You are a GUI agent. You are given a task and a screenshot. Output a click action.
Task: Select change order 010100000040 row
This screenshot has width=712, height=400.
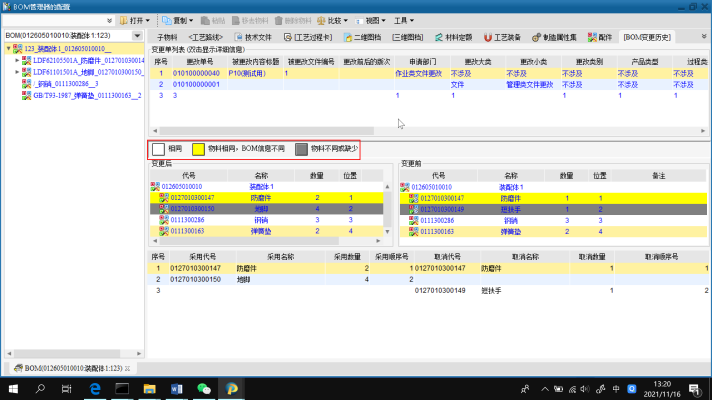point(196,73)
